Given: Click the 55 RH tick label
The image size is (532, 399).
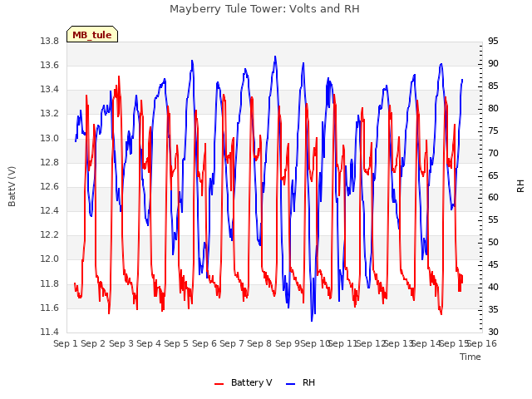Looking at the screenshot, I should click(493, 219).
